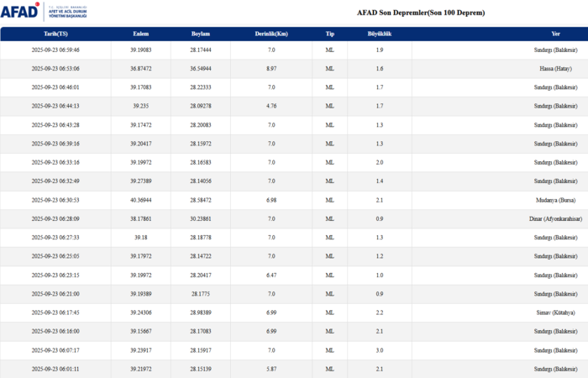Click latitude value 39.19083
The image size is (588, 378).
pos(141,50)
